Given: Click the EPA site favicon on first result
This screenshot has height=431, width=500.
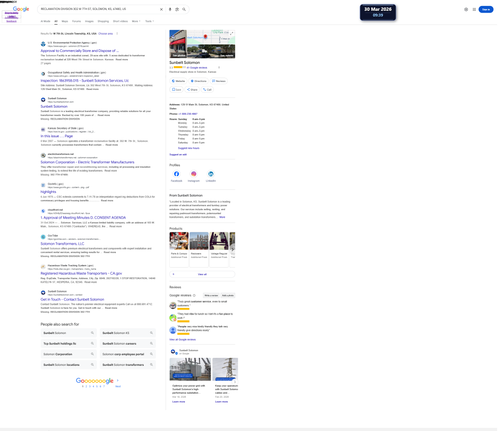Looking at the screenshot, I should [x=43, y=44].
